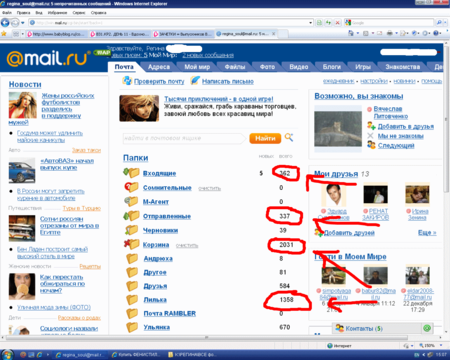Click the @mail.ru logo
The image size is (450, 360).
(48, 58)
